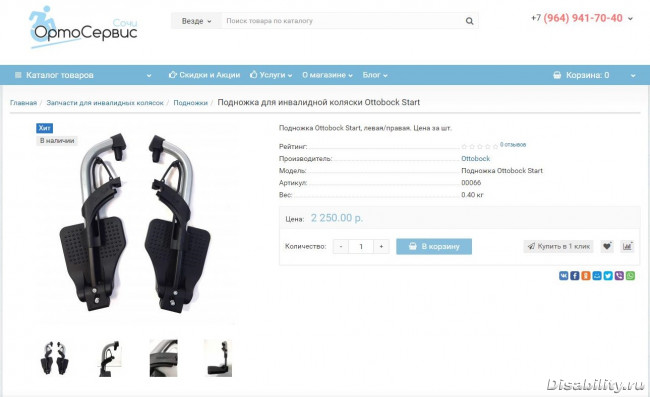Select the second footrest thumbnail image

(109, 358)
